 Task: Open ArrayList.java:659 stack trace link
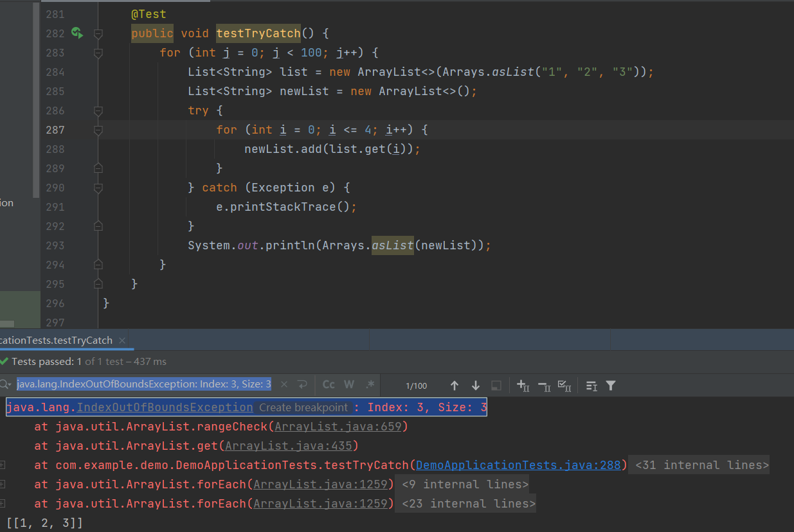[x=338, y=427]
